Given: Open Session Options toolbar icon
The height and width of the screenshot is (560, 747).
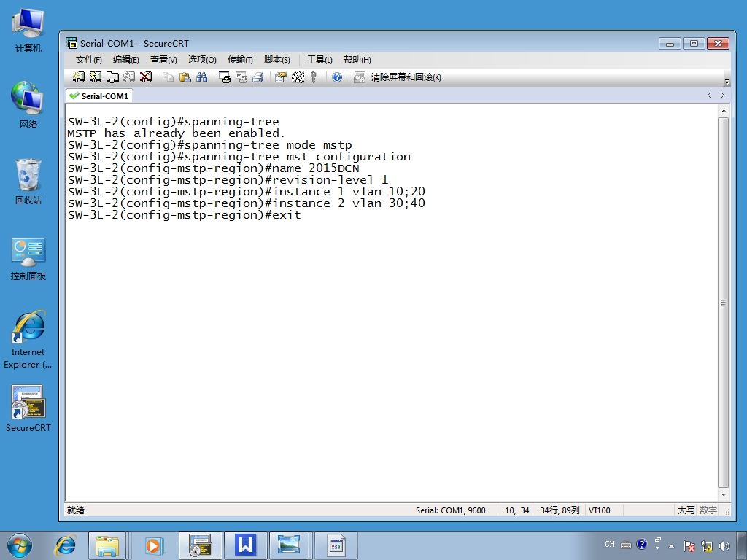Looking at the screenshot, I should (x=281, y=77).
